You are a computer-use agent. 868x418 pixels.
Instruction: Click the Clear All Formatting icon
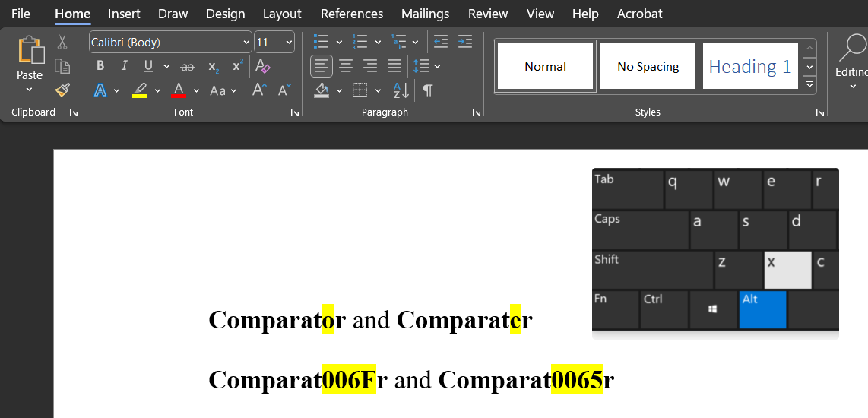pyautogui.click(x=263, y=66)
